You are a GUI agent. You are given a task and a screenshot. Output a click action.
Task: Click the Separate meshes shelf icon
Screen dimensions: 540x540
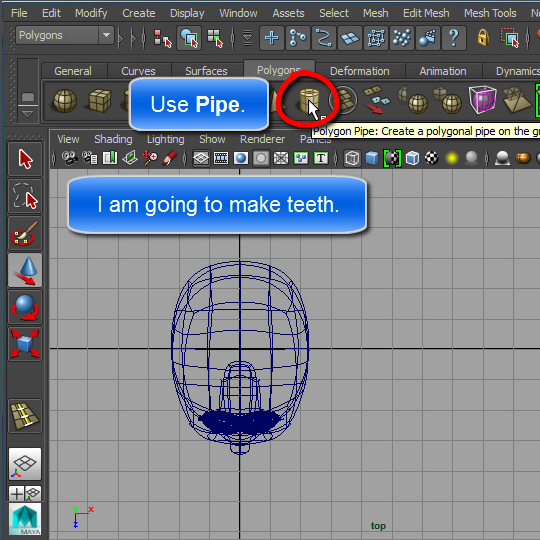click(447, 101)
